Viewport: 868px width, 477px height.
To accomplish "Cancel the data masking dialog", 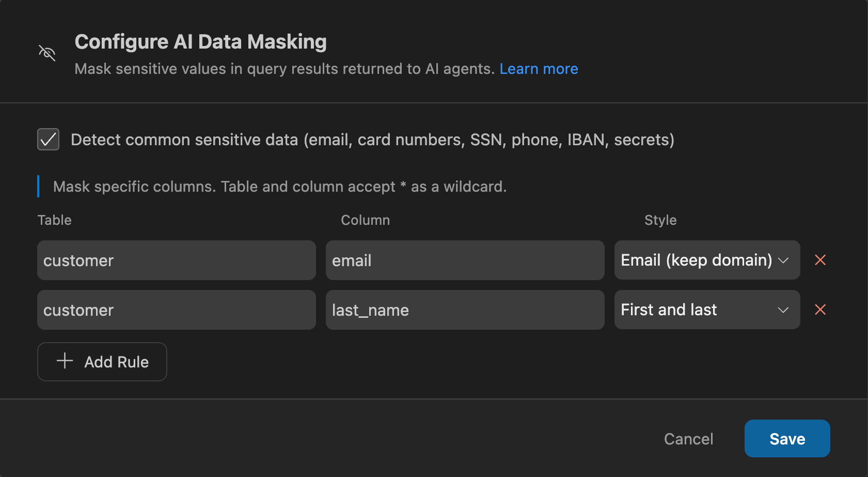I will coord(688,439).
